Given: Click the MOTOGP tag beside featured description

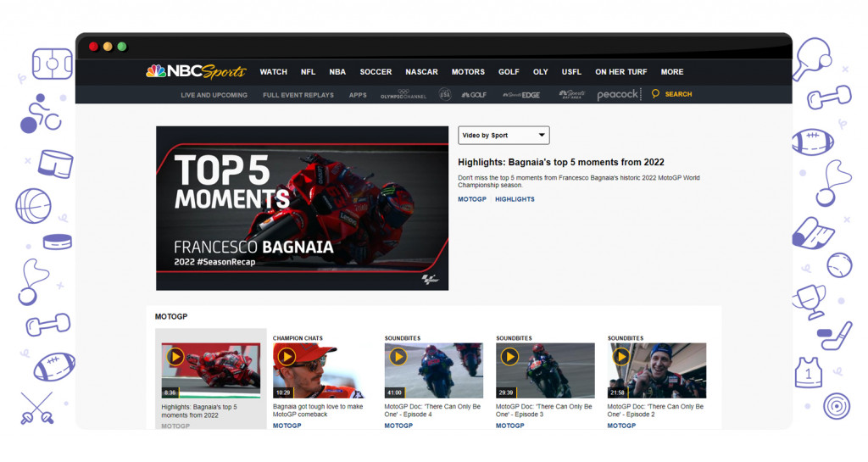Looking at the screenshot, I should (472, 199).
